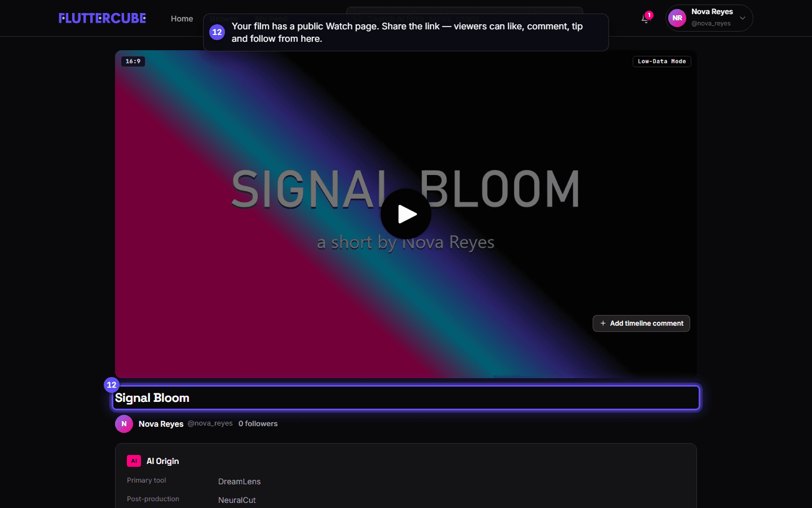The height and width of the screenshot is (508, 812).
Task: Click the FlutterCube logo
Action: pyautogui.click(x=102, y=18)
